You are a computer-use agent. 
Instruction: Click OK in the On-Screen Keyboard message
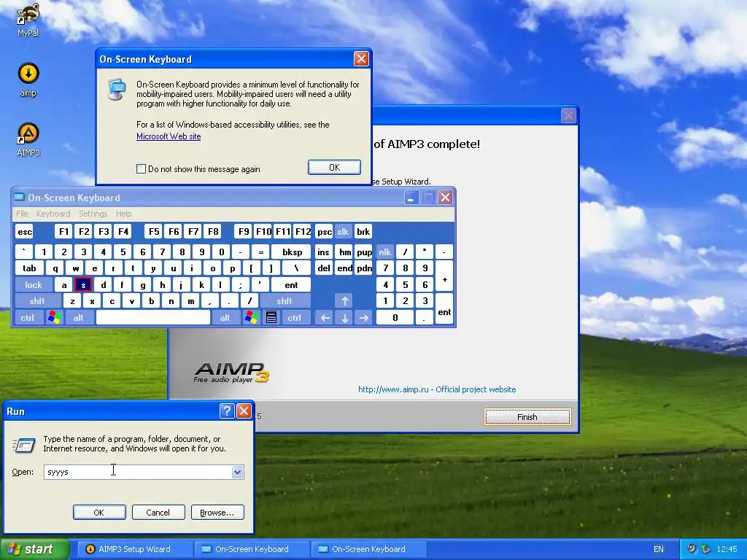click(x=334, y=168)
